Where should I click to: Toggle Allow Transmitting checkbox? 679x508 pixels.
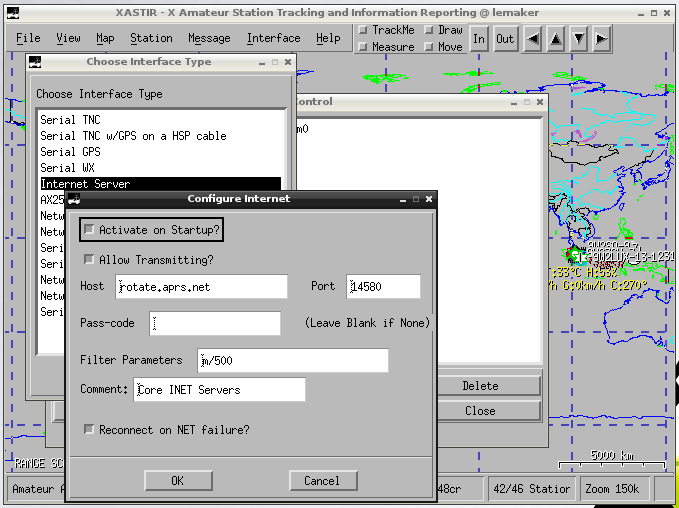click(x=89, y=259)
